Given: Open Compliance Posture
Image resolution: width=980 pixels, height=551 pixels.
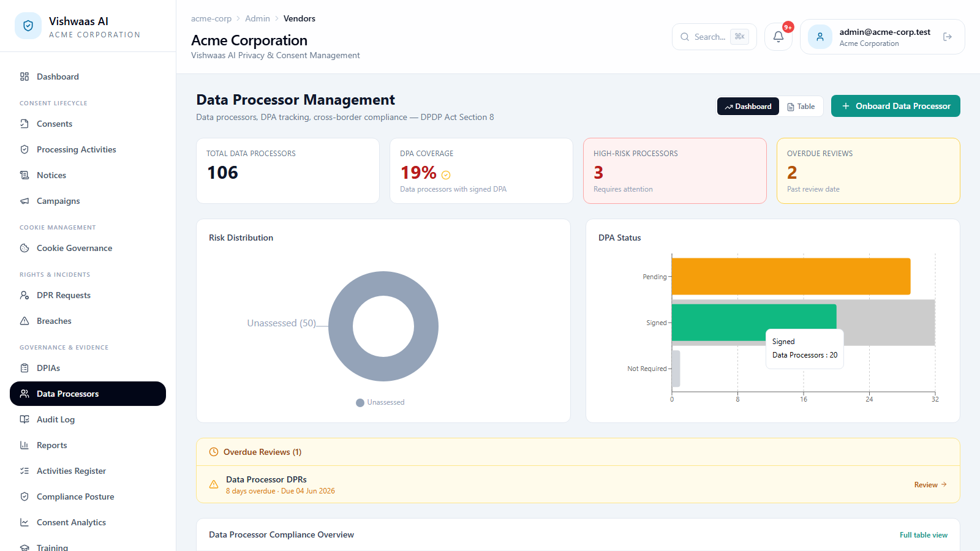Looking at the screenshot, I should [x=88, y=497].
